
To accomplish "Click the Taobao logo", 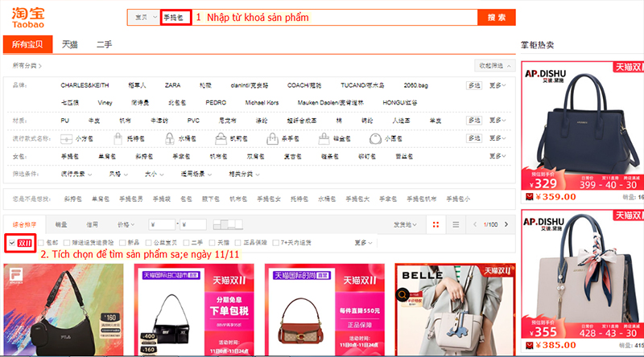I will pyautogui.click(x=28, y=18).
